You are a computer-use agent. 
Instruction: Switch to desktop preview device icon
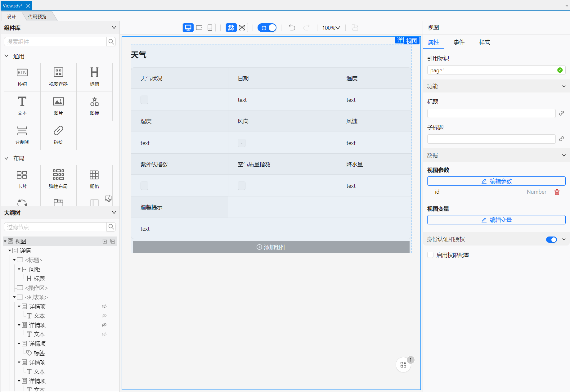(x=188, y=28)
